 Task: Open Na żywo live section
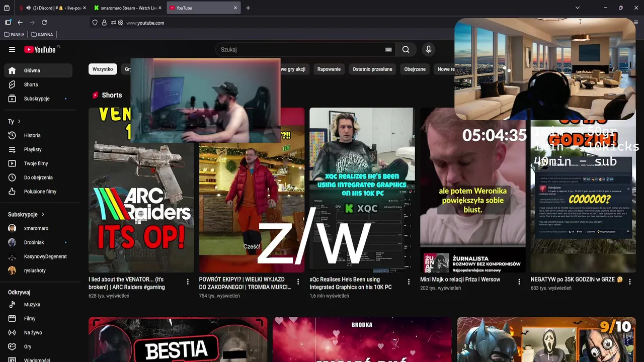tap(38, 333)
